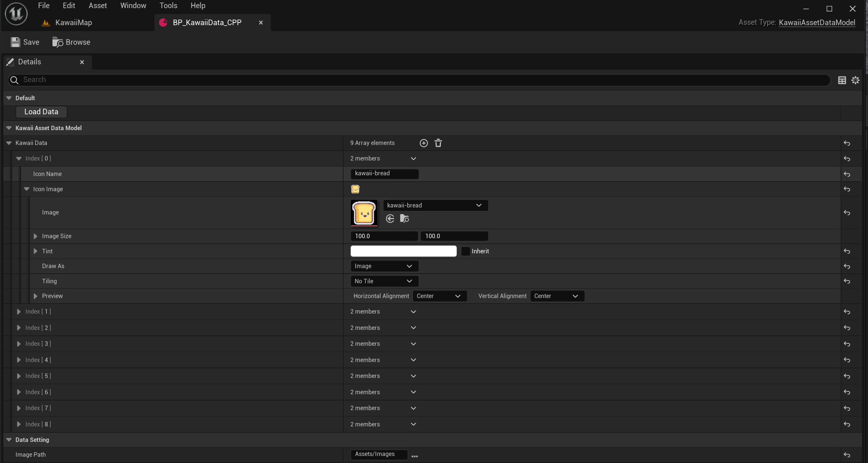Toggle the Tint Inherit checkbox

(466, 251)
